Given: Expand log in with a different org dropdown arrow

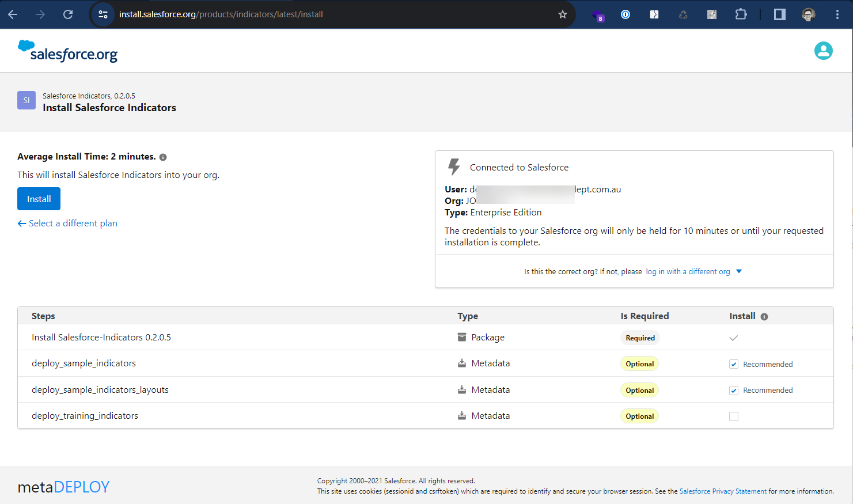Looking at the screenshot, I should (739, 271).
